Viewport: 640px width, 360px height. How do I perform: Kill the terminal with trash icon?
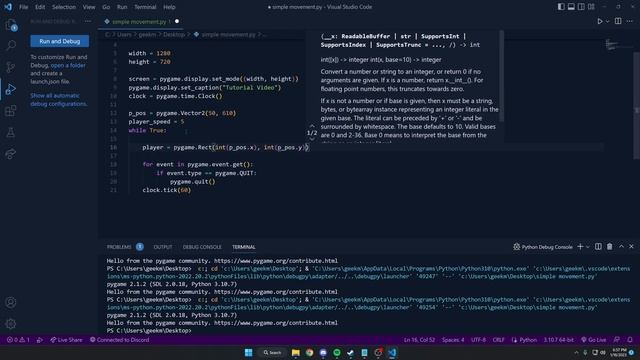click(609, 247)
